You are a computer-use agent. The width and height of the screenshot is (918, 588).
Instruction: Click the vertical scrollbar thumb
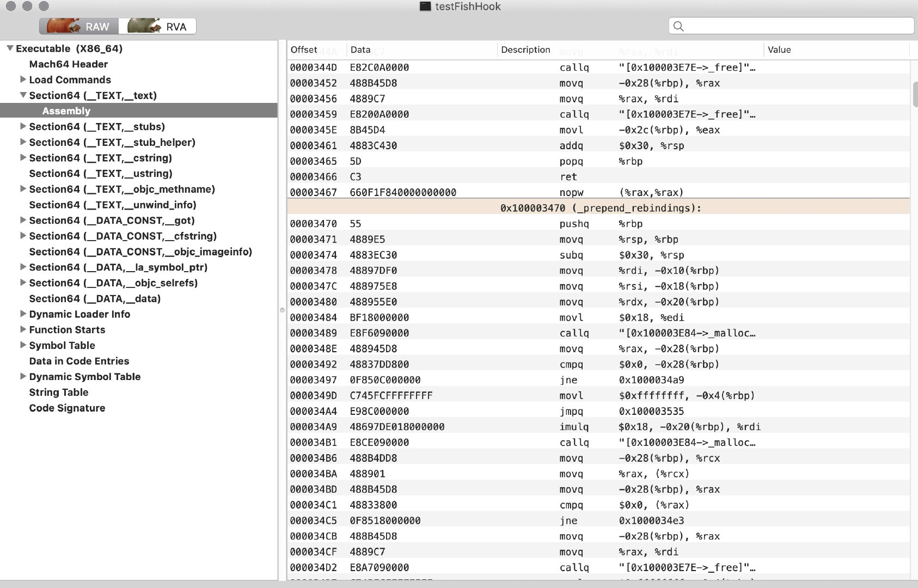coord(915,95)
